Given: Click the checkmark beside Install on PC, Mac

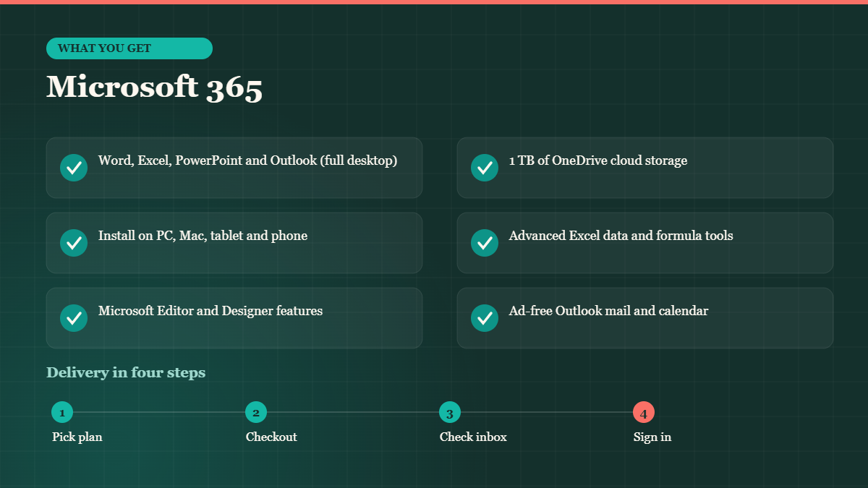Looking at the screenshot, I should coord(74,243).
